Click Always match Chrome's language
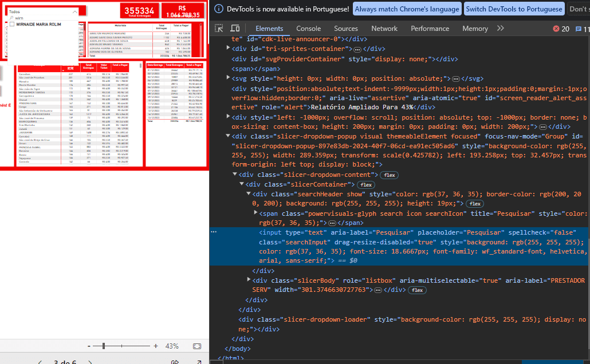590x364 pixels. point(407,9)
